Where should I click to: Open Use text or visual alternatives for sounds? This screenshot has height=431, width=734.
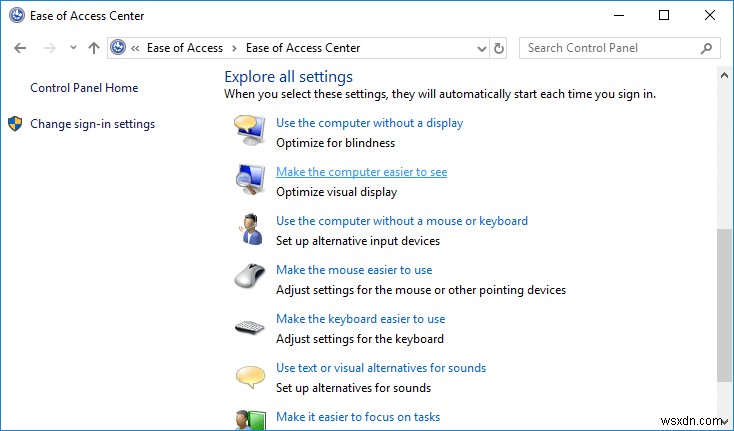coord(381,368)
